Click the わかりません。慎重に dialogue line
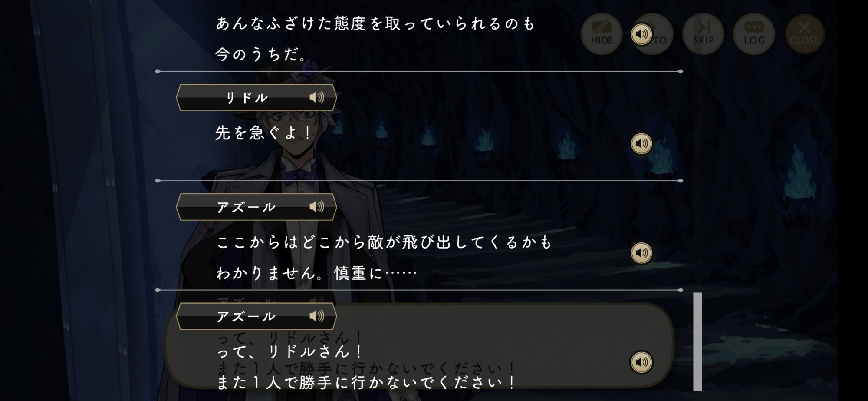868x401 pixels. click(316, 273)
